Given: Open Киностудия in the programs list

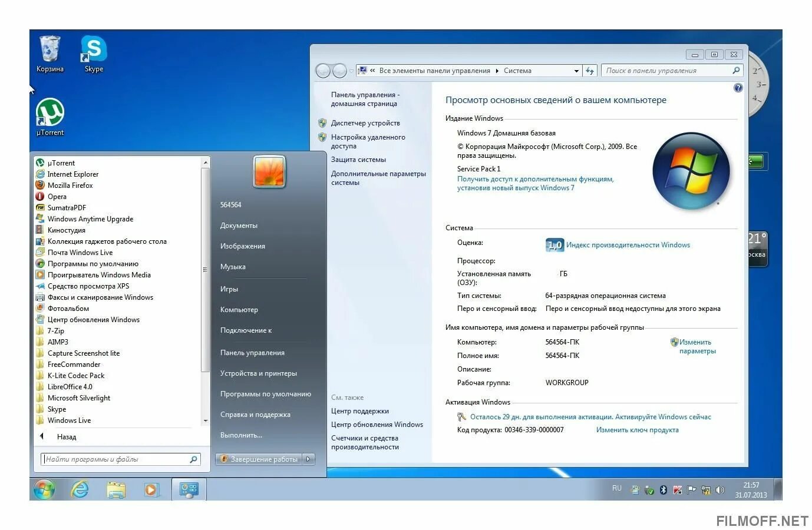Looking at the screenshot, I should (x=67, y=230).
